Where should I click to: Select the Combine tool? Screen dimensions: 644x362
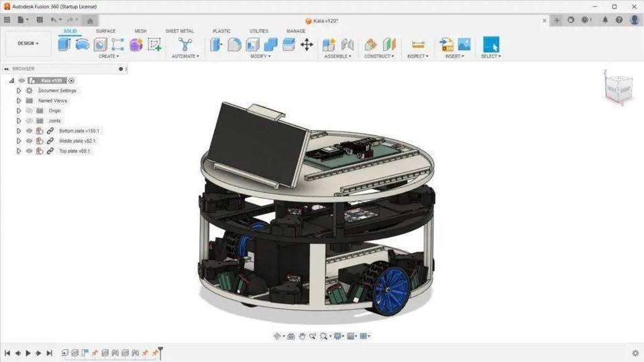270,44
